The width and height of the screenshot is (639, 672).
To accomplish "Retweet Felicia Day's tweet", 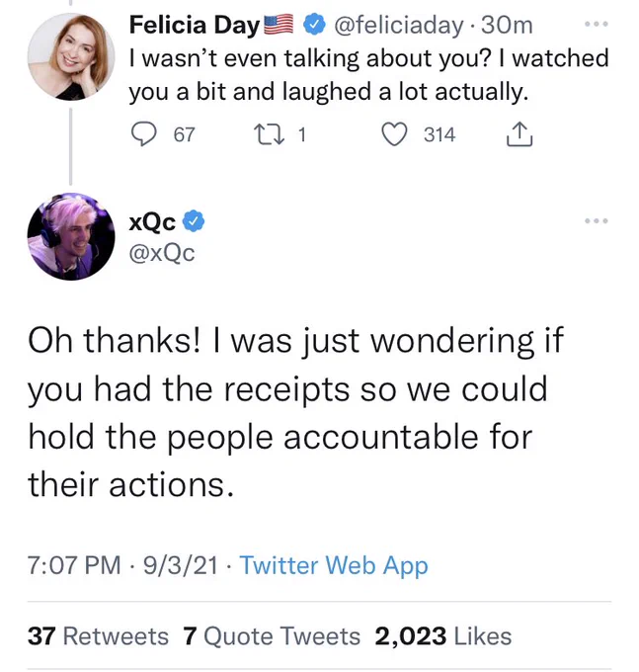I will click(270, 134).
